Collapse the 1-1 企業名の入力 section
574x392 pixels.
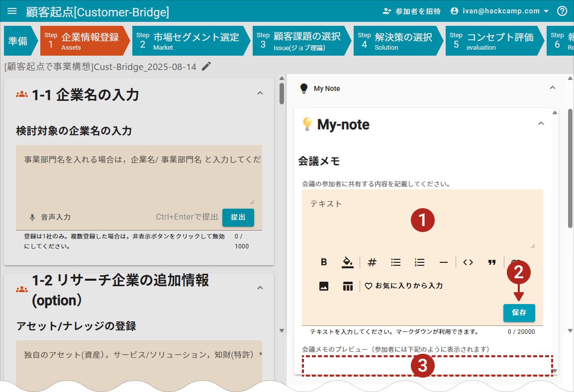260,93
